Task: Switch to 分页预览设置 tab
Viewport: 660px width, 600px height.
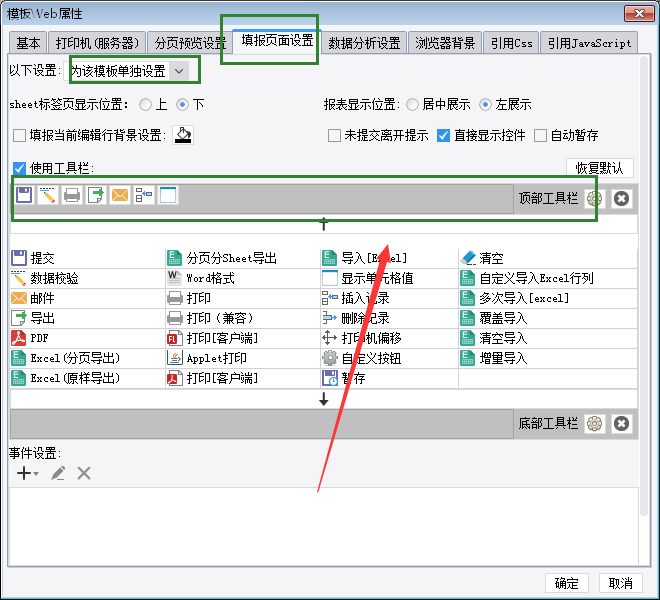Action: click(x=190, y=43)
